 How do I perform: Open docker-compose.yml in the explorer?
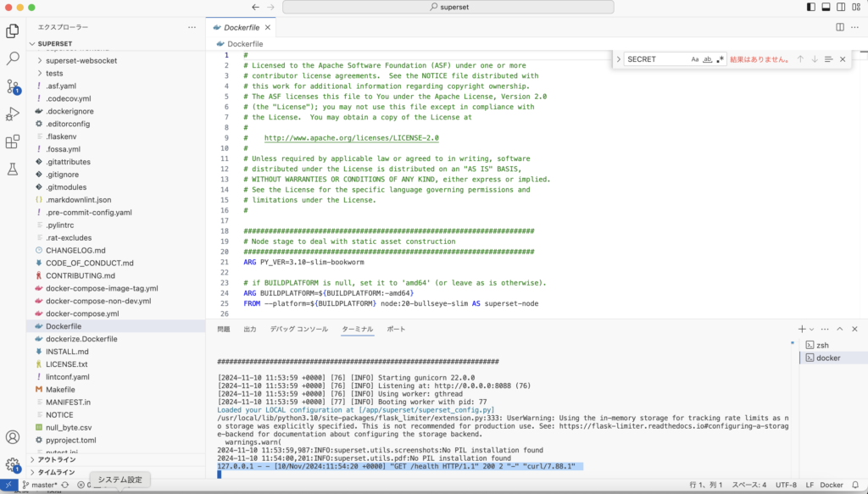116,314
